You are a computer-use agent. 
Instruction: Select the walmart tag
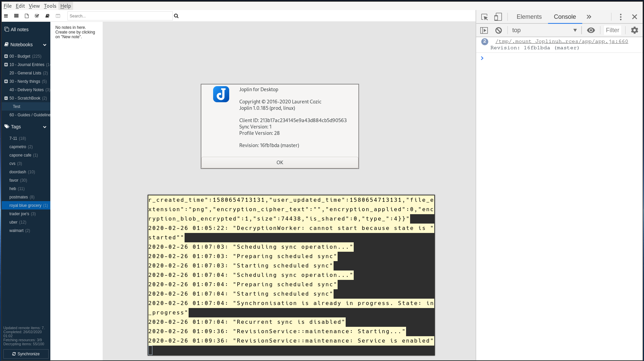tap(26, 231)
